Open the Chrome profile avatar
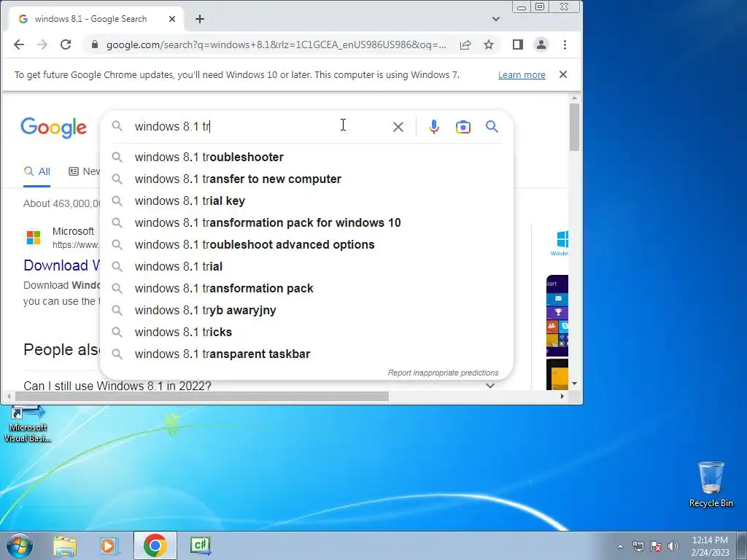Screen dimensions: 747x560 coord(541,44)
